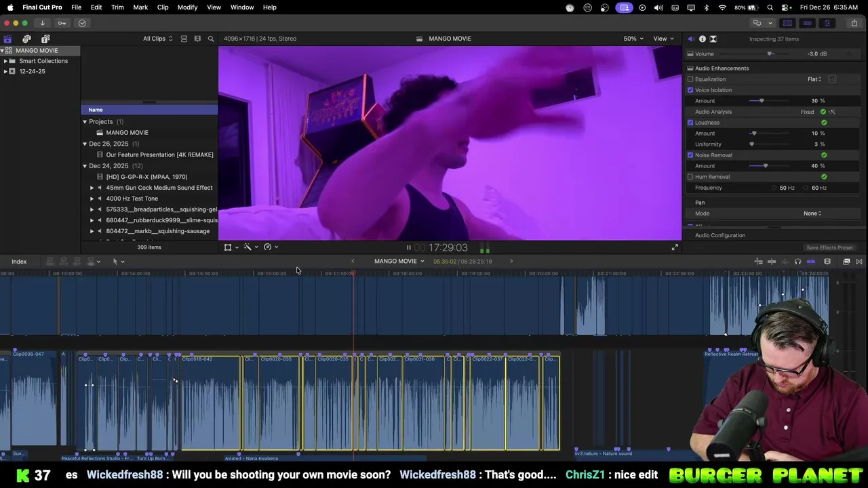Toggle the Inspector visibility button

pyautogui.click(x=827, y=23)
